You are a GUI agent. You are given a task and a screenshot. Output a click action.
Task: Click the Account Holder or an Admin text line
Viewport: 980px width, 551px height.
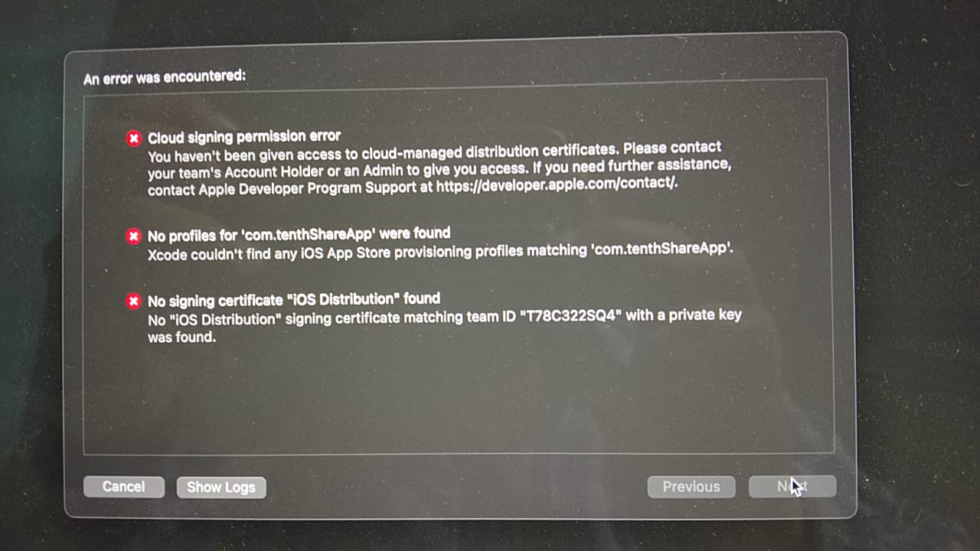click(439, 168)
